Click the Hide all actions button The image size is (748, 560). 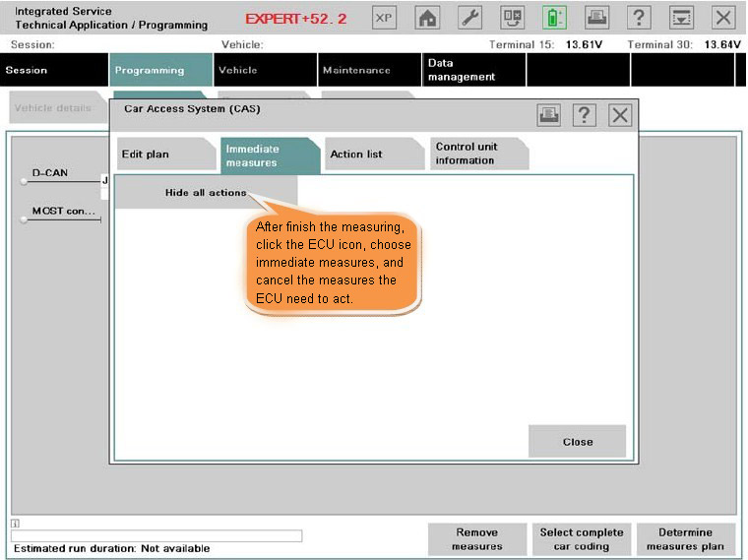(206, 193)
